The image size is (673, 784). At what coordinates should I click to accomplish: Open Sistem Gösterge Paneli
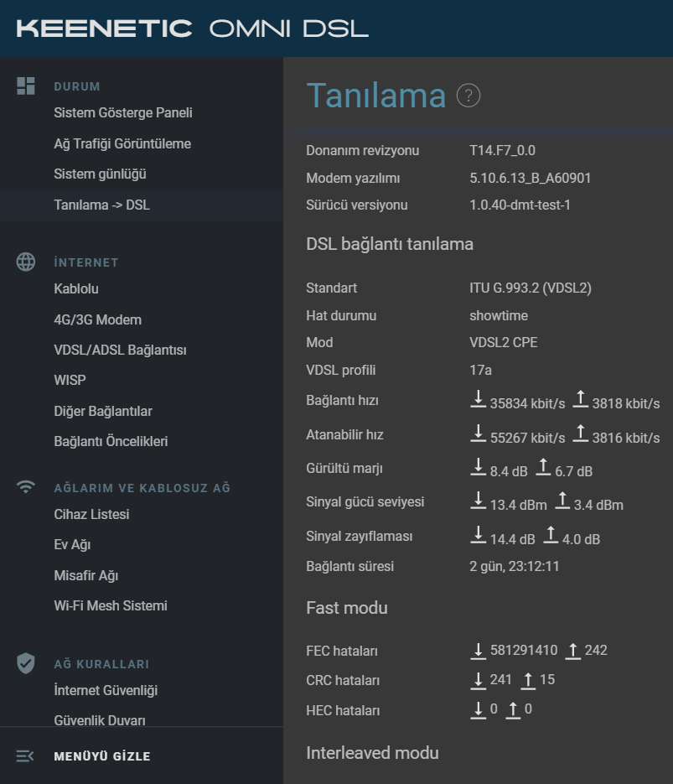click(123, 113)
